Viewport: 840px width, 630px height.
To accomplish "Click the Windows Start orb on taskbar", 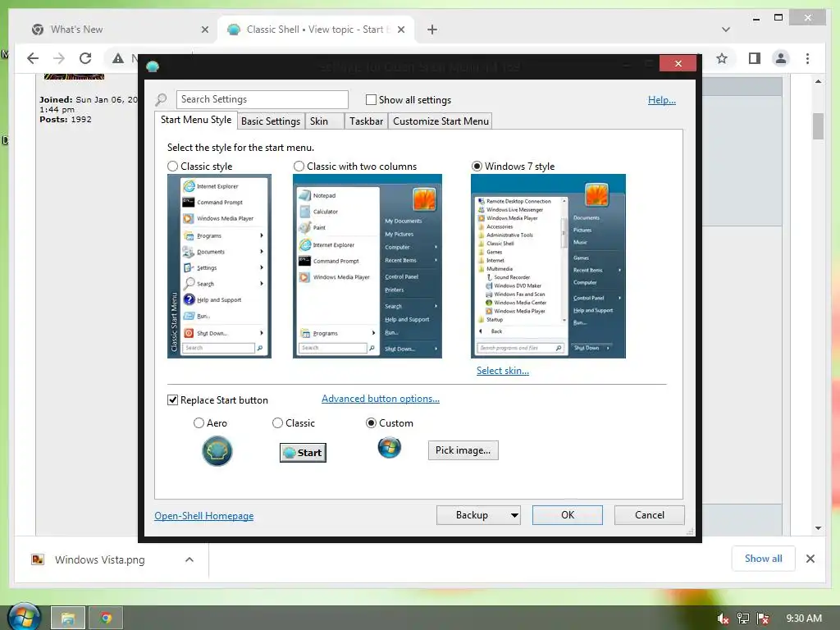I will click(24, 617).
